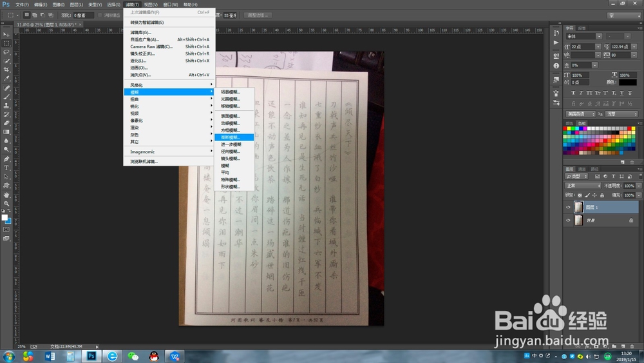Toggle the anti-alias checkbox in options bar
This screenshot has height=363, width=644.
pos(100,15)
